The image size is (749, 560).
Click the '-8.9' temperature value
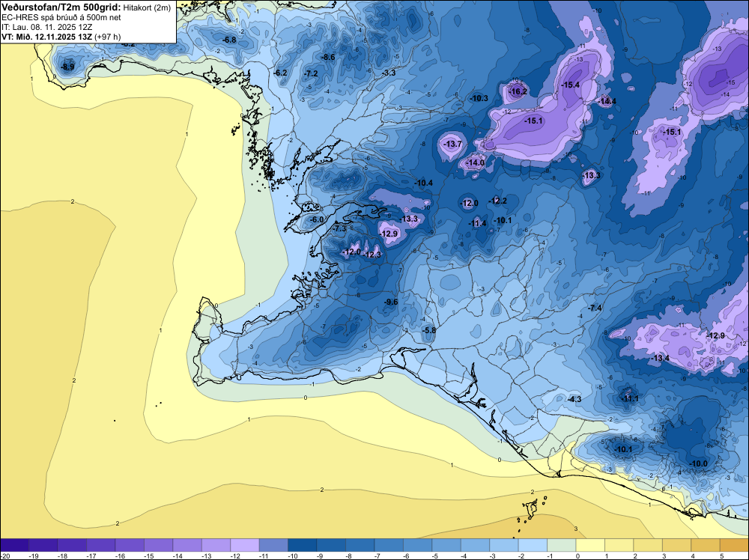68,67
